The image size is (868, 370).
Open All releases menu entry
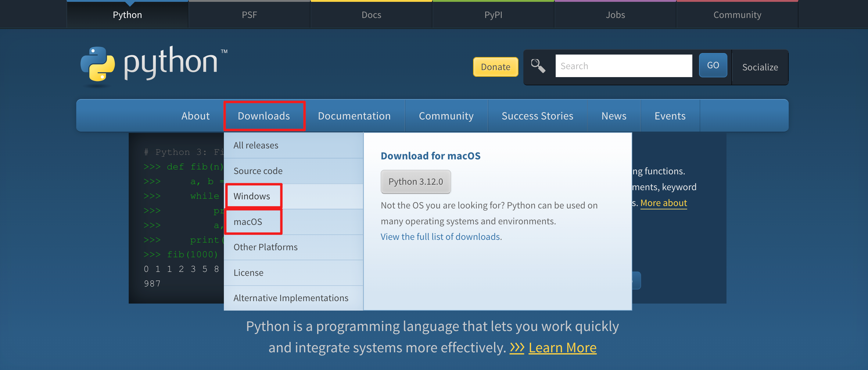(256, 145)
